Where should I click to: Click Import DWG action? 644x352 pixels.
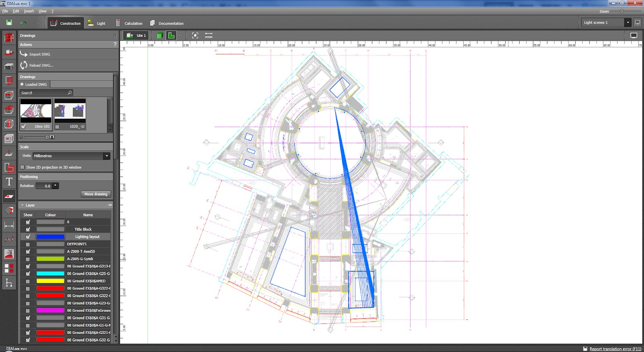(x=39, y=54)
